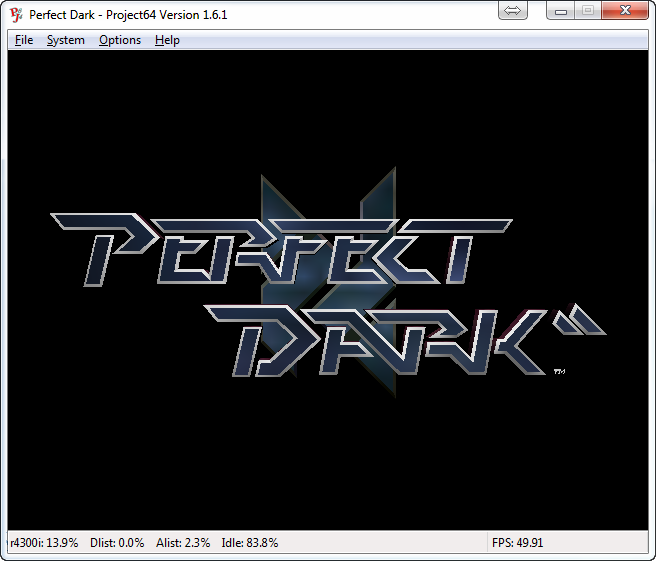The image size is (656, 561).
Task: Click the double-arrow button in the title bar
Action: tap(512, 10)
